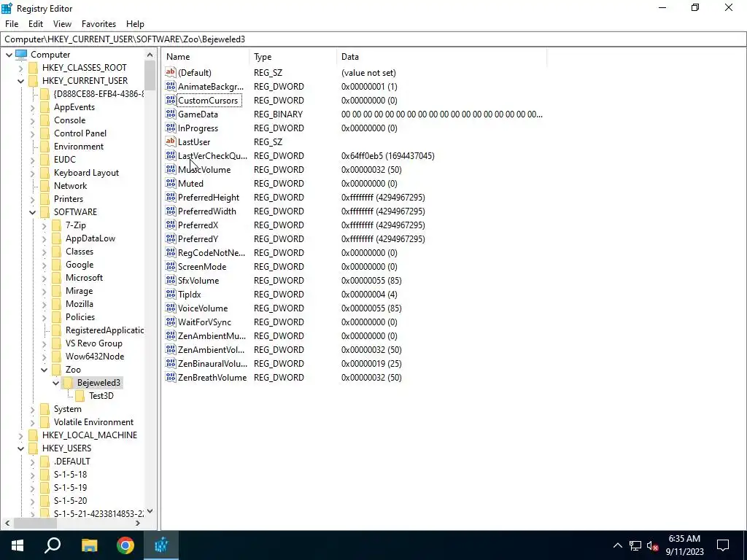Click the Mozilla folder icon
The height and width of the screenshot is (560, 747).
pos(57,304)
